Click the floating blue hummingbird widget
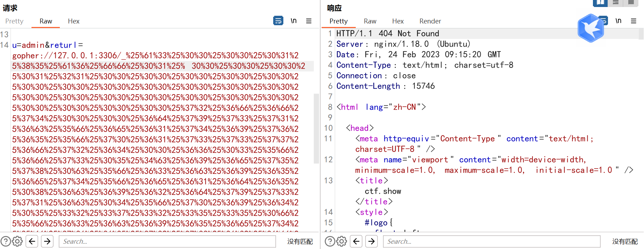This screenshot has height=249, width=644. coord(591,28)
